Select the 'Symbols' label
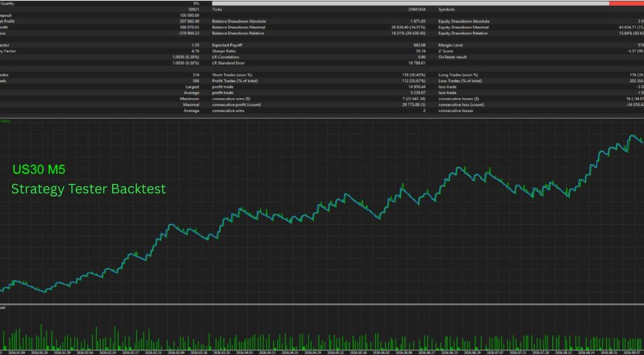Screen dimensions: 644x355 click(447, 9)
